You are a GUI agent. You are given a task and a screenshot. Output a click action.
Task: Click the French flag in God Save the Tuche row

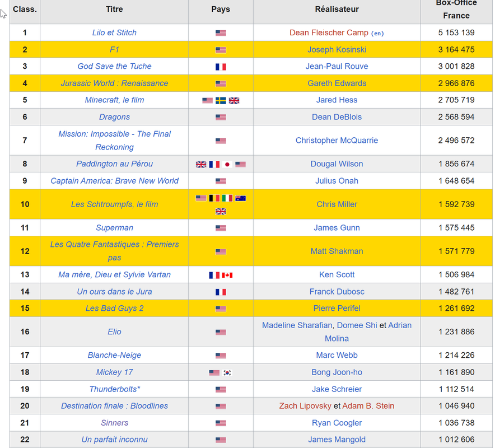(221, 67)
